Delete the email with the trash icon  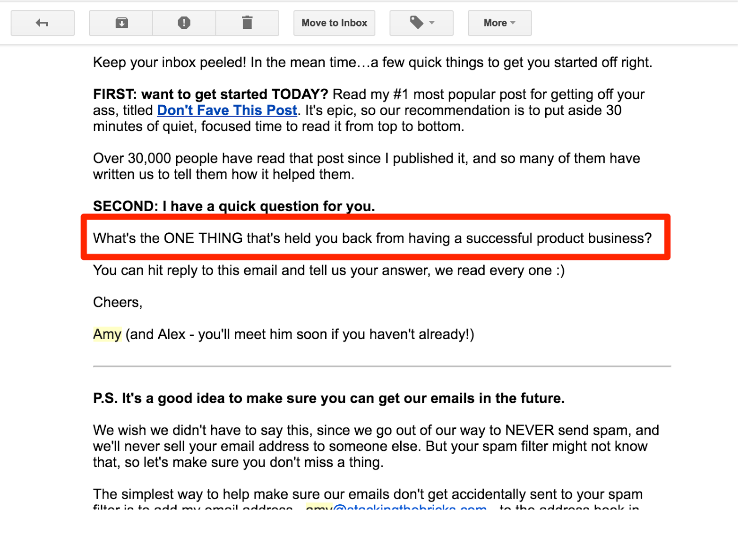tap(247, 23)
